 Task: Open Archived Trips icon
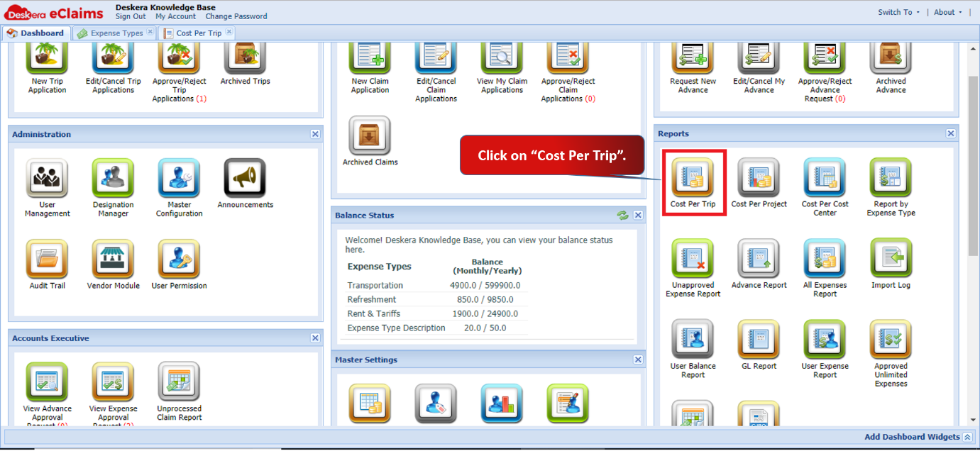(245, 57)
